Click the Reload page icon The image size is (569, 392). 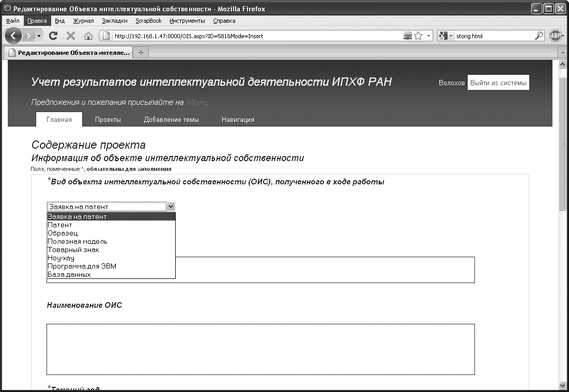coord(53,36)
